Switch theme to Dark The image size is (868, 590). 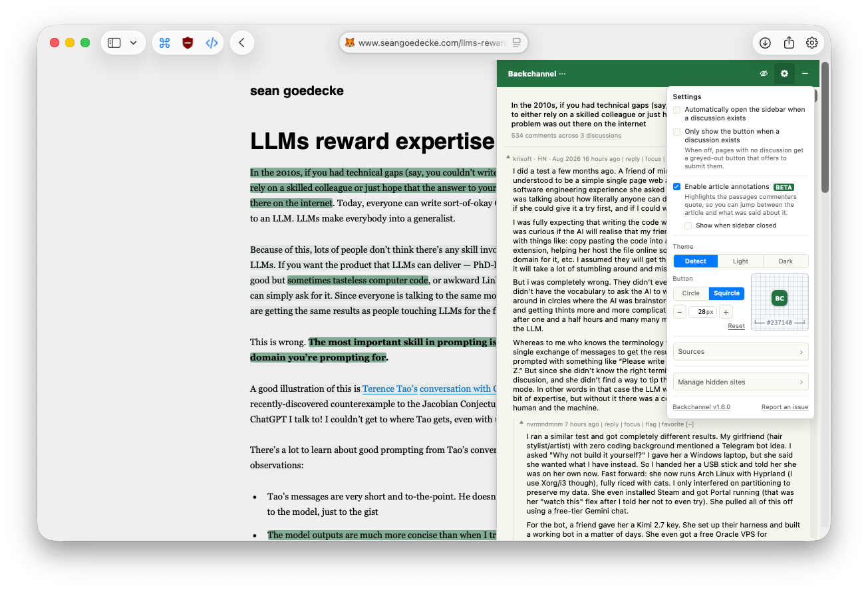(x=786, y=261)
